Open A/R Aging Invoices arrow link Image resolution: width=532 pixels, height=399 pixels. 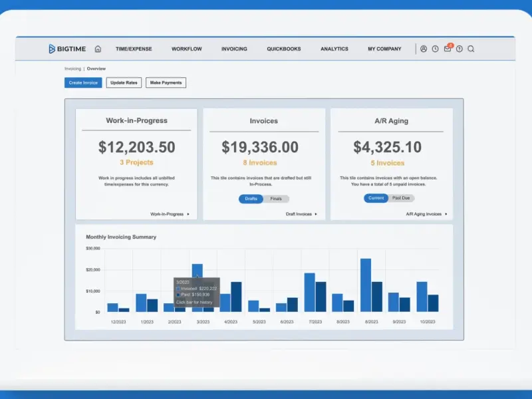[426, 214]
